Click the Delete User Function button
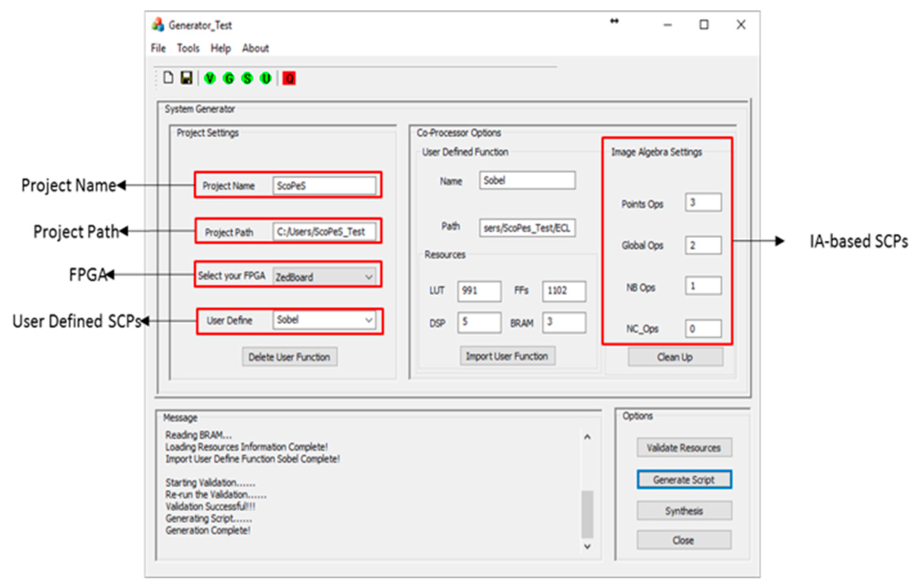This screenshot has width=916, height=588. [x=289, y=357]
